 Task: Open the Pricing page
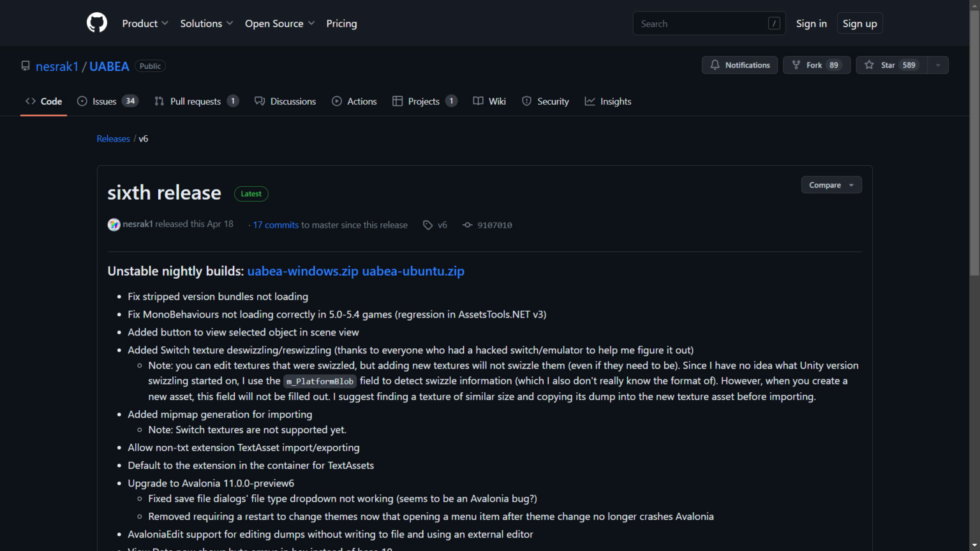(x=341, y=24)
